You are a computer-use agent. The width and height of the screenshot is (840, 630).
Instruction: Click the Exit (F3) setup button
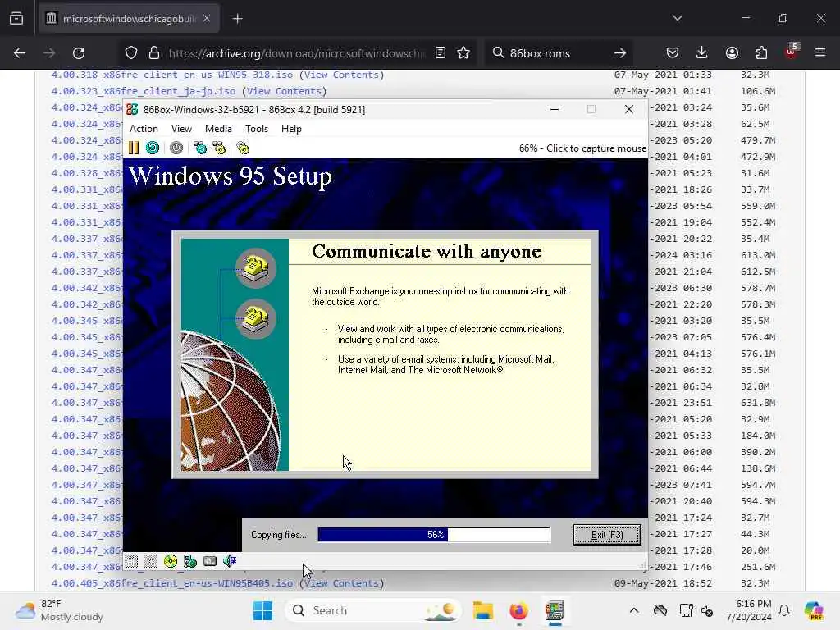point(607,535)
